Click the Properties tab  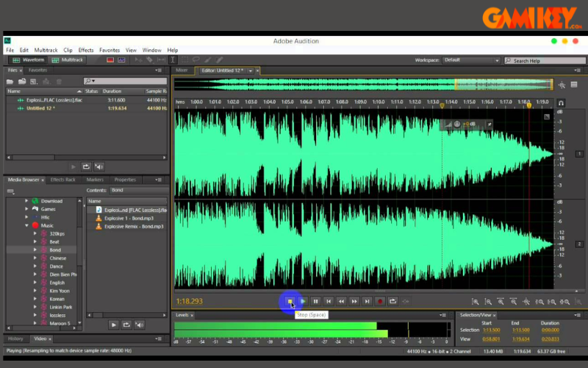pos(125,180)
